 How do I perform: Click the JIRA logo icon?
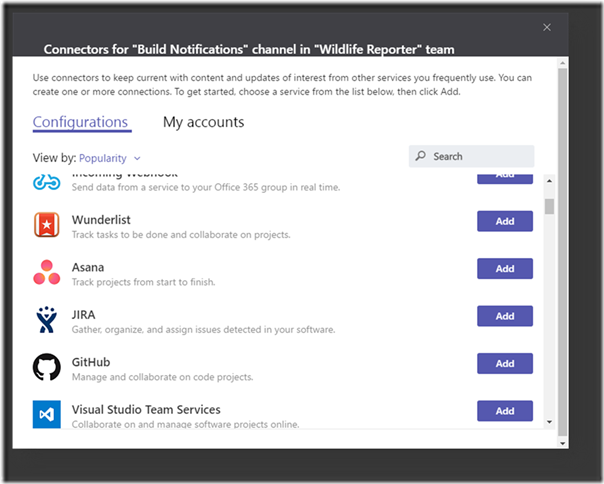point(47,319)
